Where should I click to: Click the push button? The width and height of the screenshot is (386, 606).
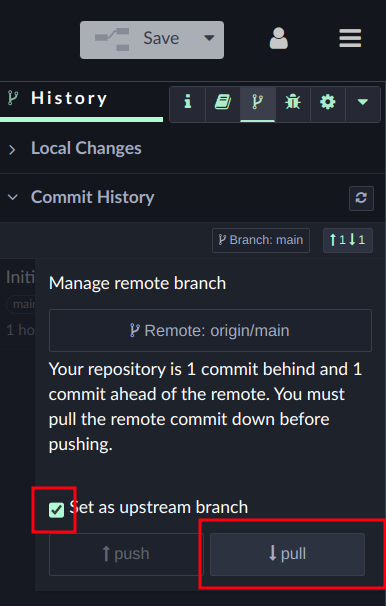(126, 554)
